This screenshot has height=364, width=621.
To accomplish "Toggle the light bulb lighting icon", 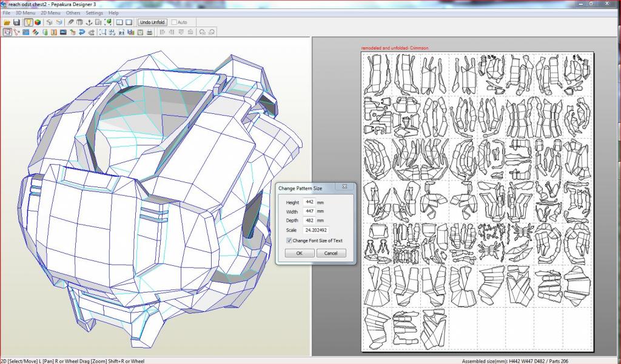I will tap(28, 22).
